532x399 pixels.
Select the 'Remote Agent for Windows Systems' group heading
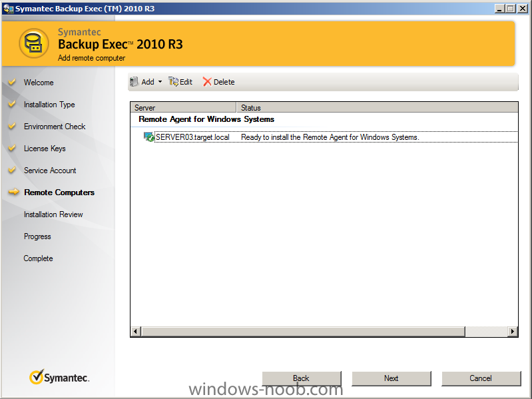tap(206, 119)
